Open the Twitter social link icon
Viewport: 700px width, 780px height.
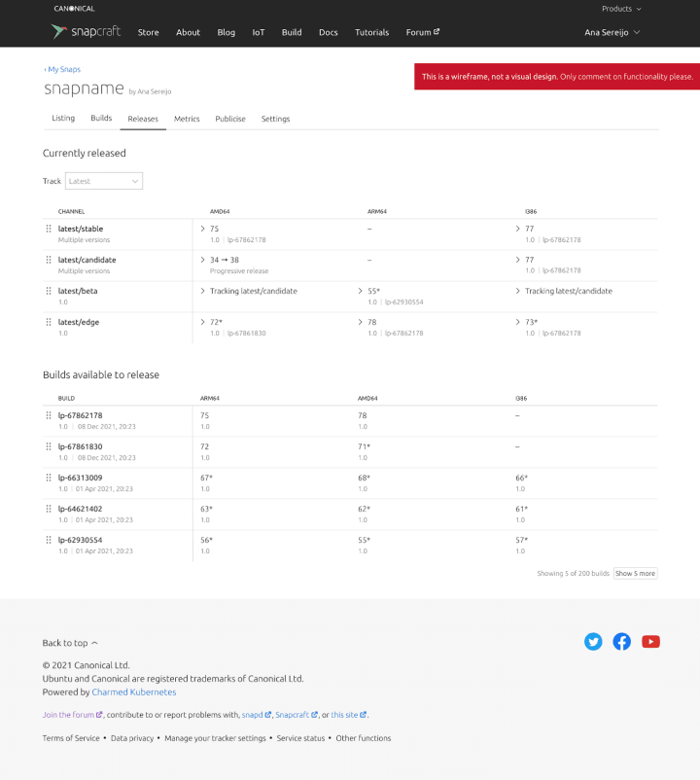593,642
